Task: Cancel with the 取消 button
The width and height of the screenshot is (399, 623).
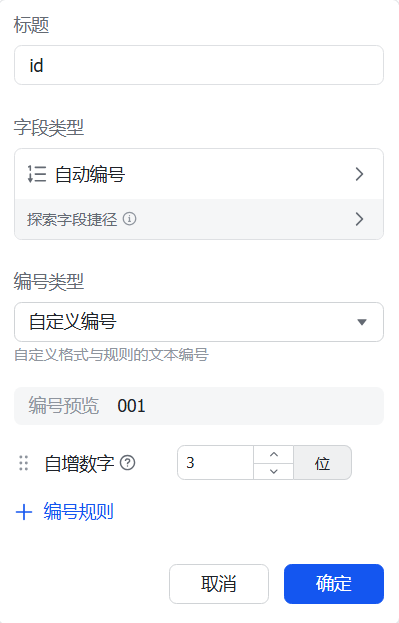Action: pyautogui.click(x=219, y=584)
